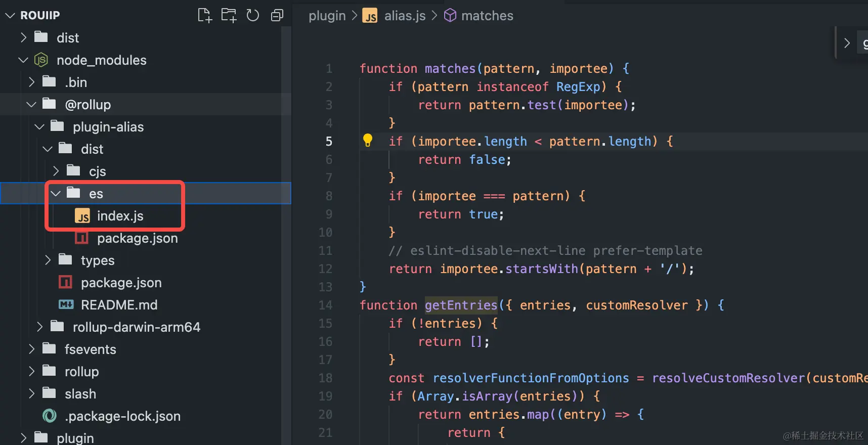
Task: Click the folder icon beside slash
Action: tap(49, 393)
